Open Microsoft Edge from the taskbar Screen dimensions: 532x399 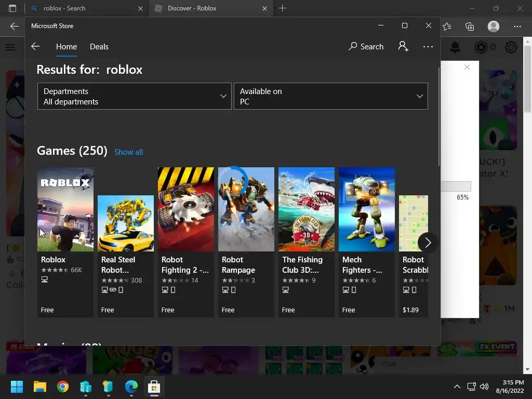click(131, 387)
